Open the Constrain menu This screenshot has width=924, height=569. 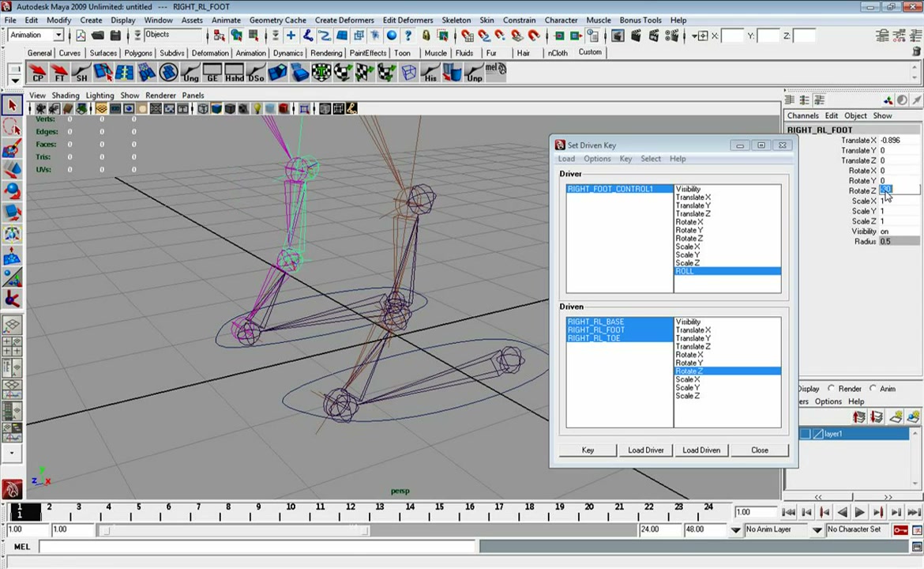click(519, 20)
